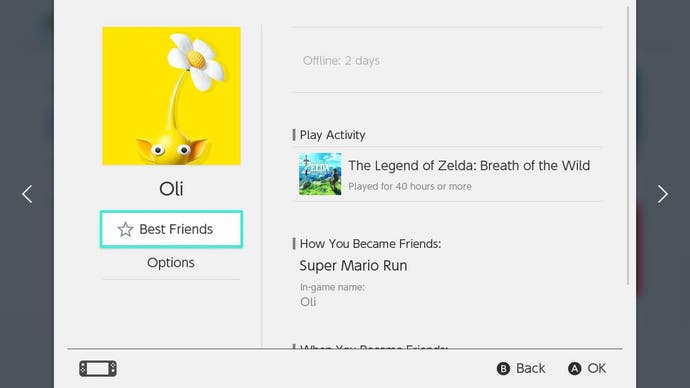
Task: Click the Switch console icon in the footer
Action: tap(98, 369)
